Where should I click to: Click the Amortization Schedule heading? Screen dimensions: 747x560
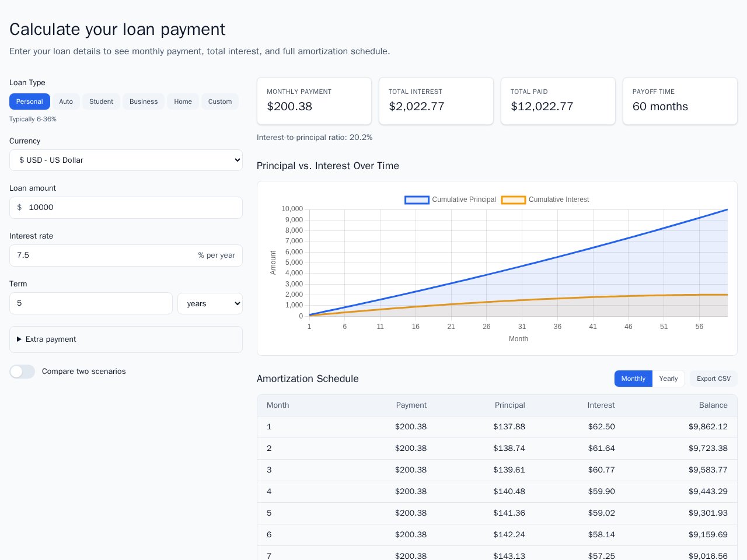308,379
